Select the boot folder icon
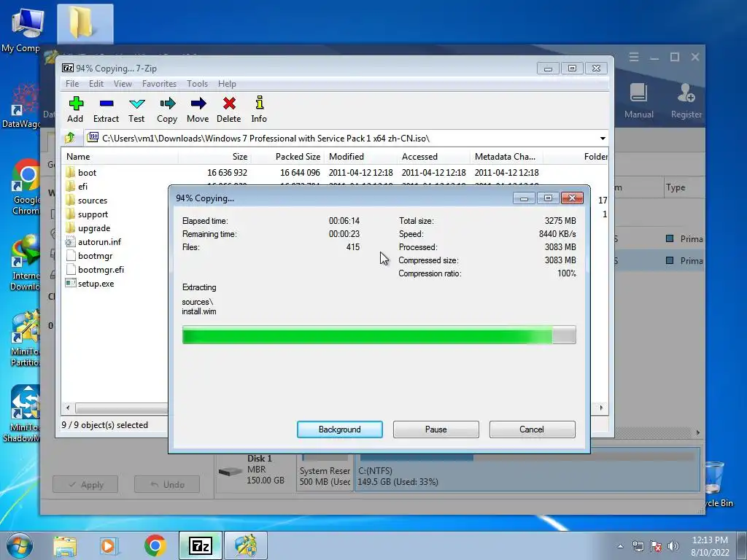Image resolution: width=747 pixels, height=560 pixels. pyautogui.click(x=71, y=172)
